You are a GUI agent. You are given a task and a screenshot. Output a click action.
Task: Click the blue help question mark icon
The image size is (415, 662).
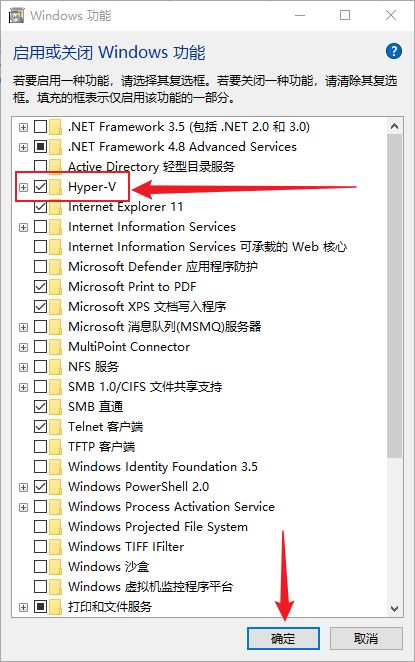coord(393,52)
